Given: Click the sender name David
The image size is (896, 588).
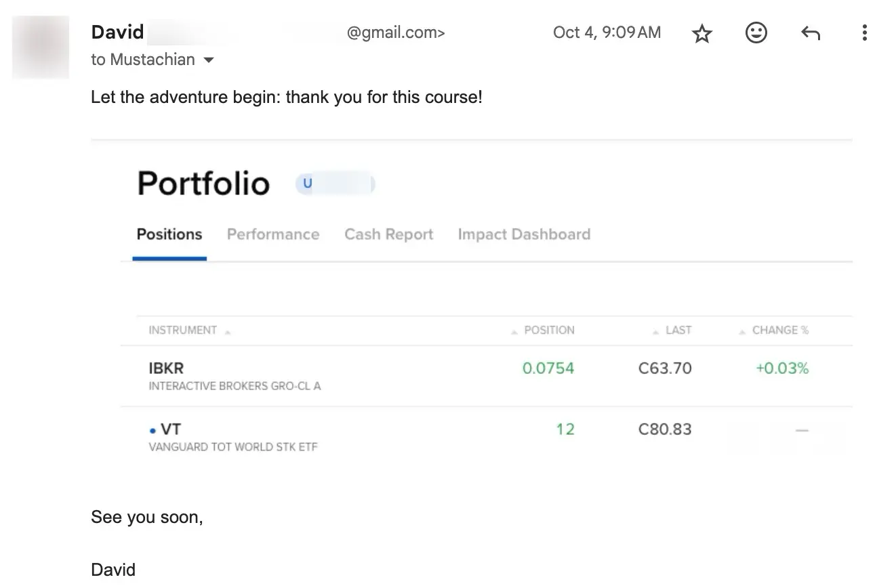Looking at the screenshot, I should tap(117, 32).
